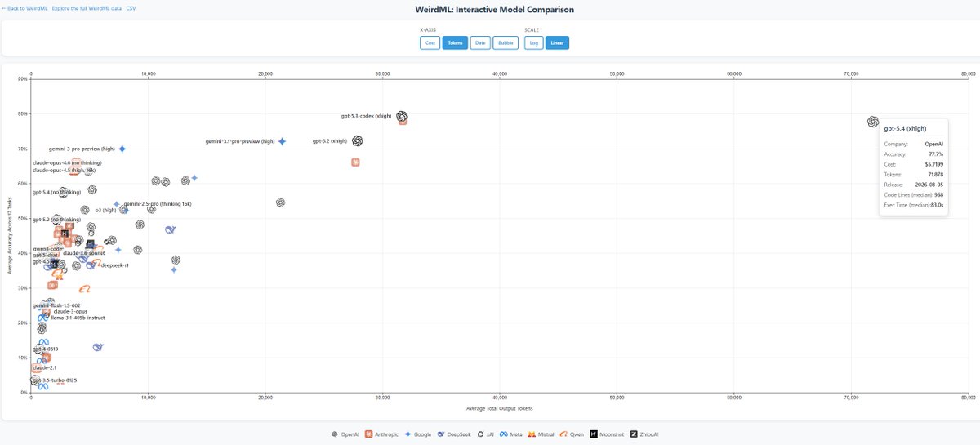Click the llama-3.1-405b-instruct Meta marker

point(43,318)
